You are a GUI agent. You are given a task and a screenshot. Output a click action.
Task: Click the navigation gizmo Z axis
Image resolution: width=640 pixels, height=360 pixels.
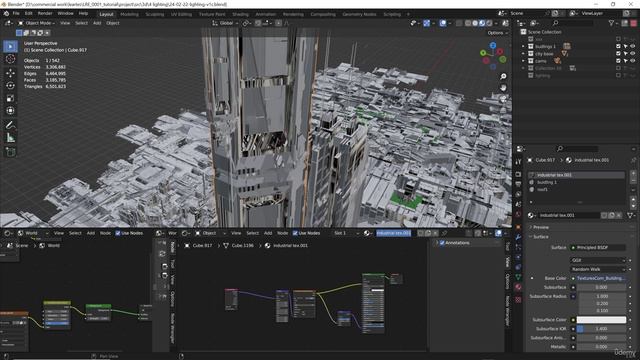coord(493,45)
